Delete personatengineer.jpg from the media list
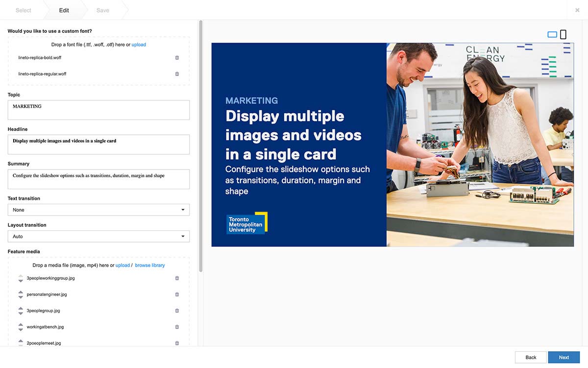The height and width of the screenshot is (368, 588). click(177, 294)
